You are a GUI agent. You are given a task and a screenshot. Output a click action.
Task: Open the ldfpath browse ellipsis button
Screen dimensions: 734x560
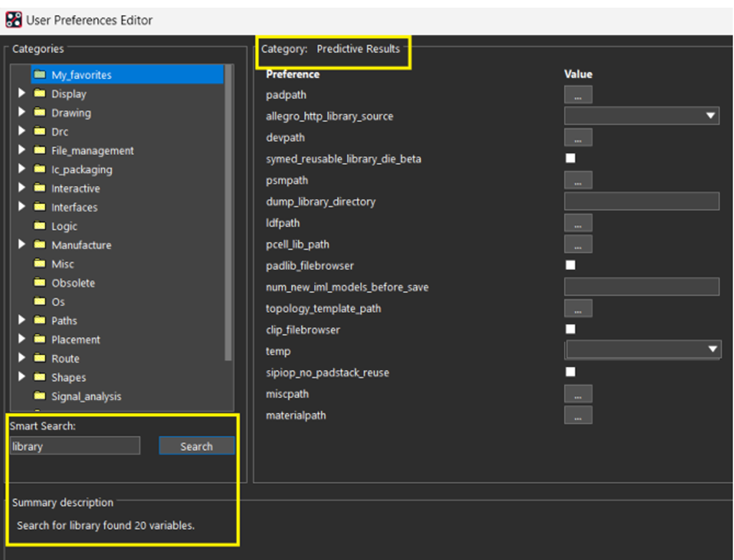(x=577, y=223)
